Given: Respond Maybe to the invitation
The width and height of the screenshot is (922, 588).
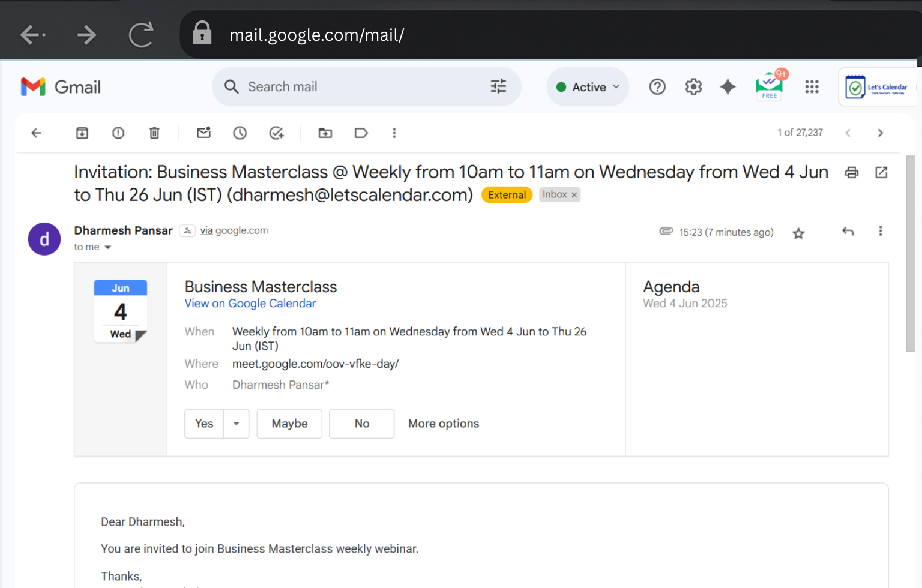Looking at the screenshot, I should (289, 424).
